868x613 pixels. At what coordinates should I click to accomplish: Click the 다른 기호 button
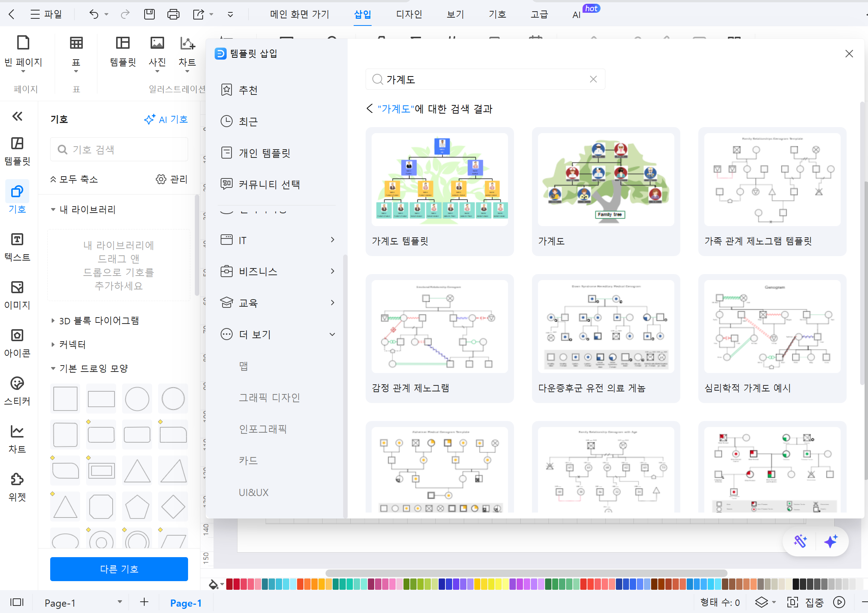pos(119,569)
